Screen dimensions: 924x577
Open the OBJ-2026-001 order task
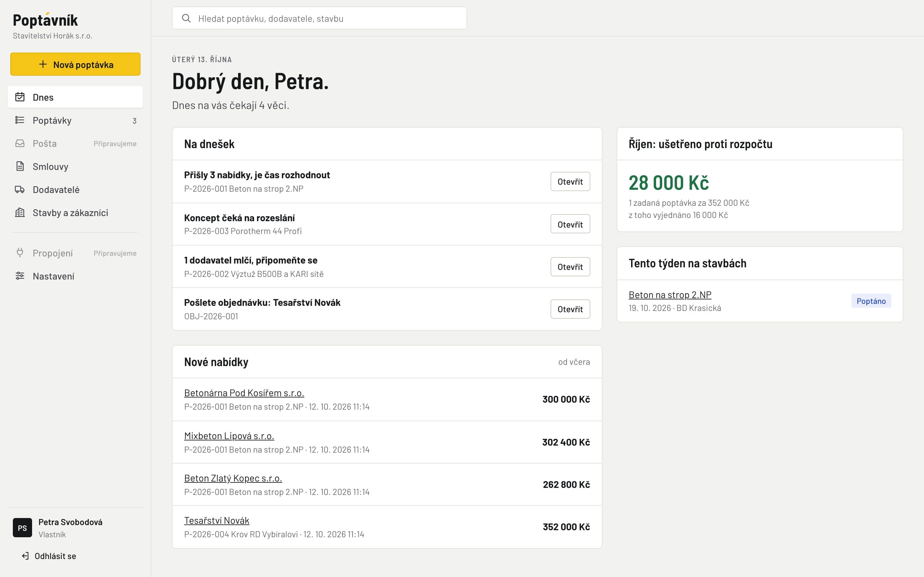click(570, 309)
